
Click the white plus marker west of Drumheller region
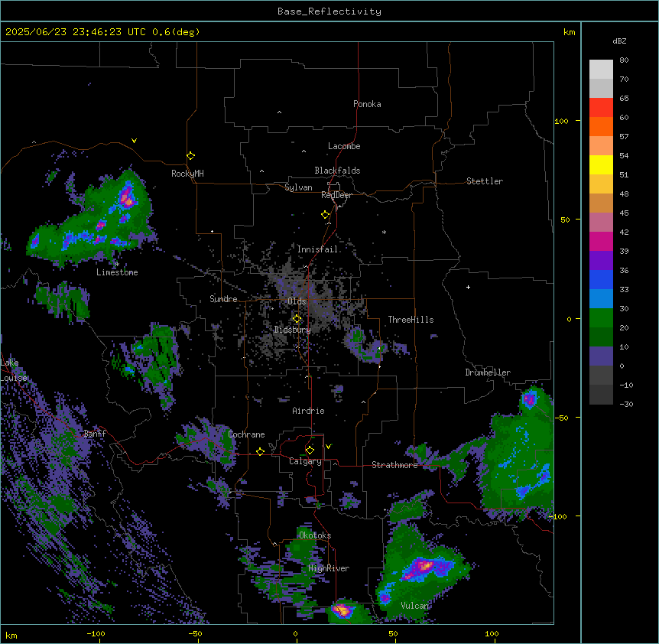pyautogui.click(x=468, y=287)
